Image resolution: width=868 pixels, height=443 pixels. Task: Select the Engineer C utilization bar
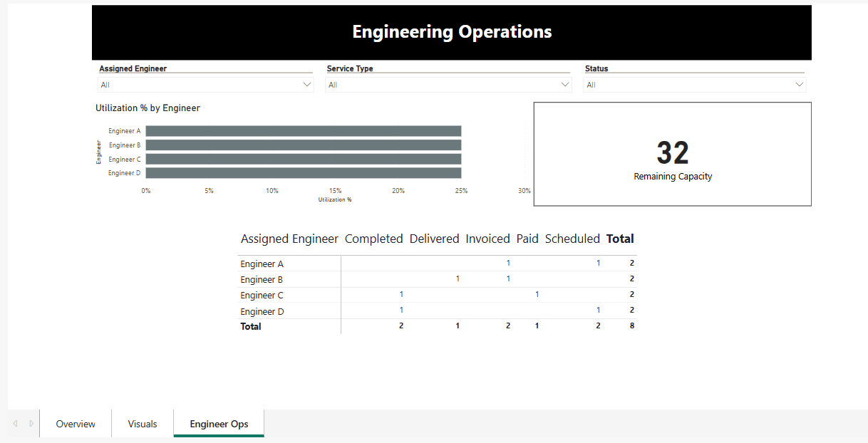click(304, 159)
